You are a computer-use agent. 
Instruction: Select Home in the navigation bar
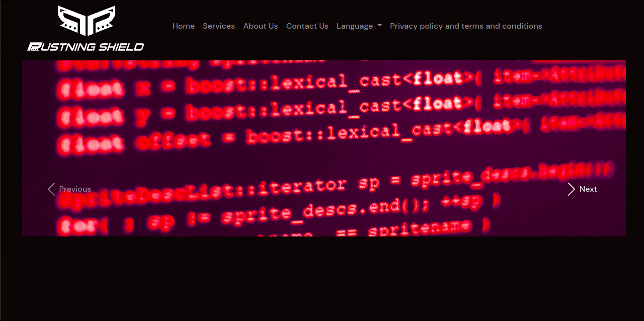pos(183,26)
